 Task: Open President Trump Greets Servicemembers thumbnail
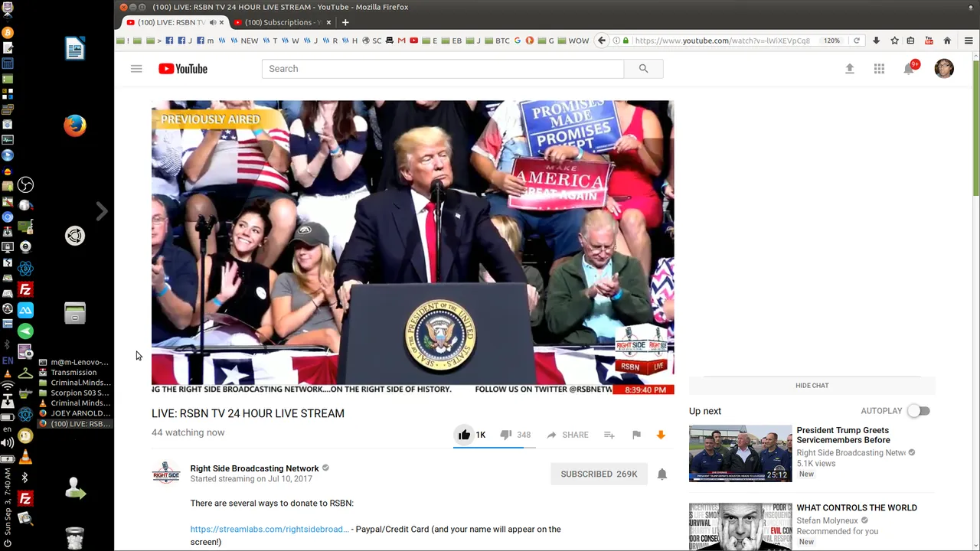point(740,454)
